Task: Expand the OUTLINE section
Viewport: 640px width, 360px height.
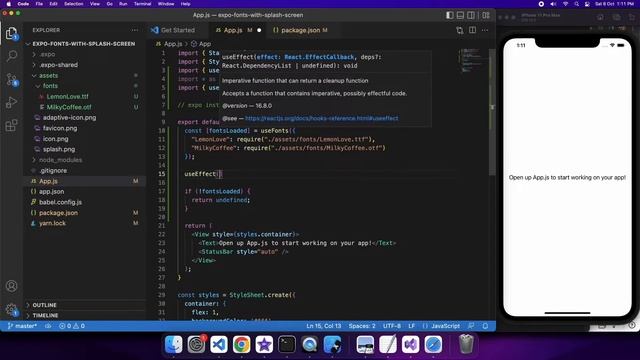Action: click(x=44, y=305)
